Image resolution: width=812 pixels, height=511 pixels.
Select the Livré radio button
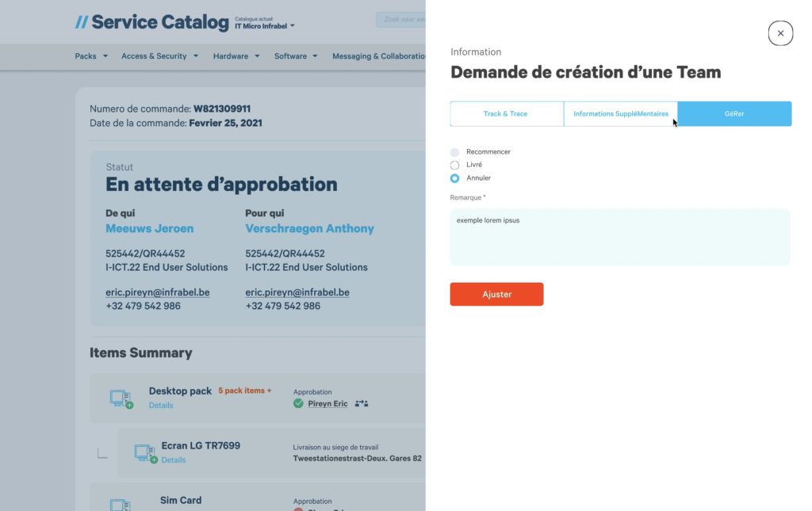point(454,165)
